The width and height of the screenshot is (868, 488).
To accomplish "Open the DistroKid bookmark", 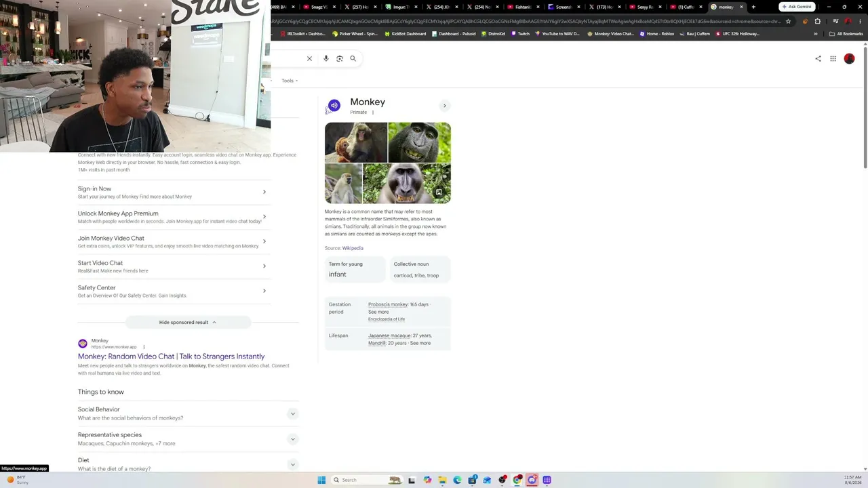I will 493,34.
